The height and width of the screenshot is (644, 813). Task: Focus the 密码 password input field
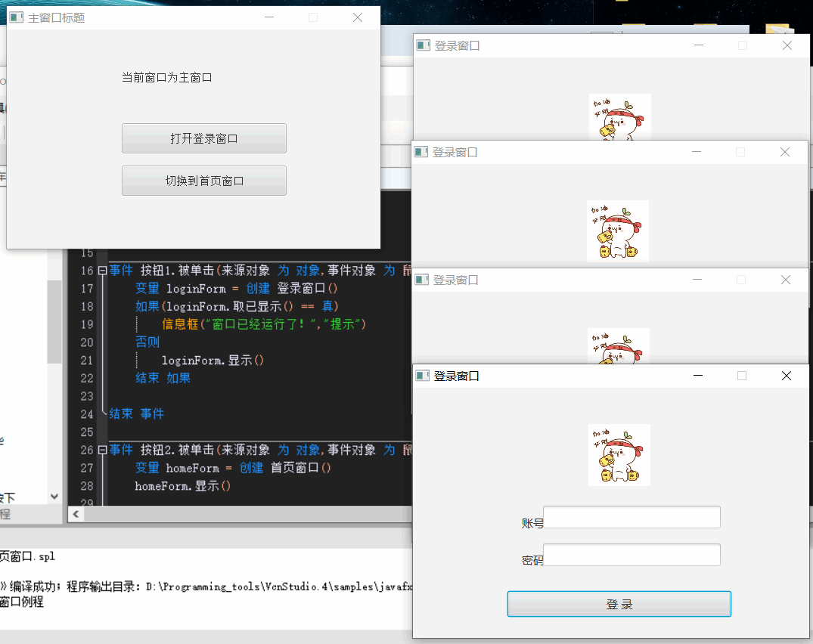(631, 555)
